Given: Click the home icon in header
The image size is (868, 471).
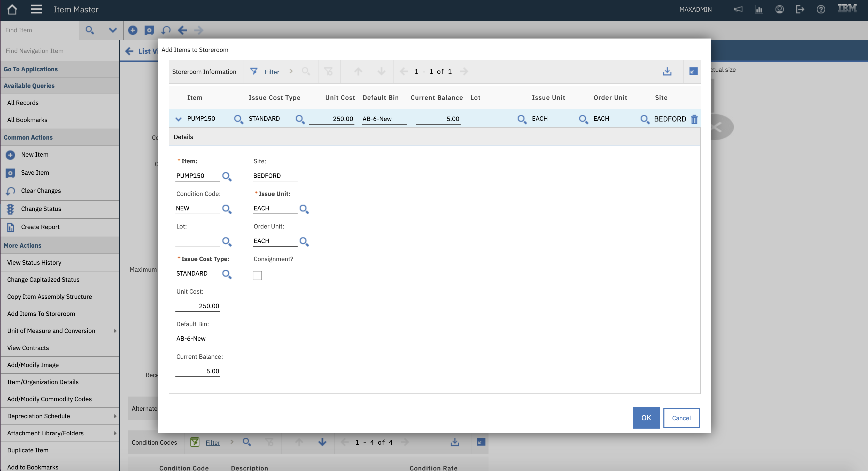Looking at the screenshot, I should click(12, 10).
